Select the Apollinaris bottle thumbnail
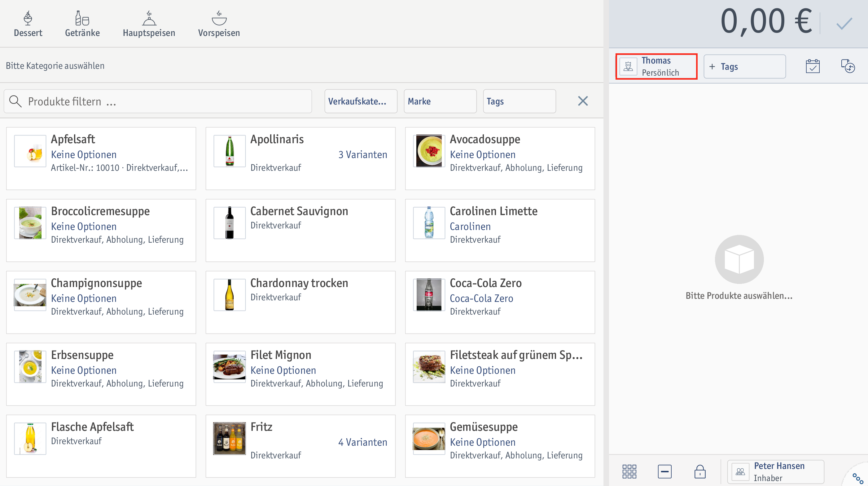This screenshot has height=486, width=868. pos(230,151)
